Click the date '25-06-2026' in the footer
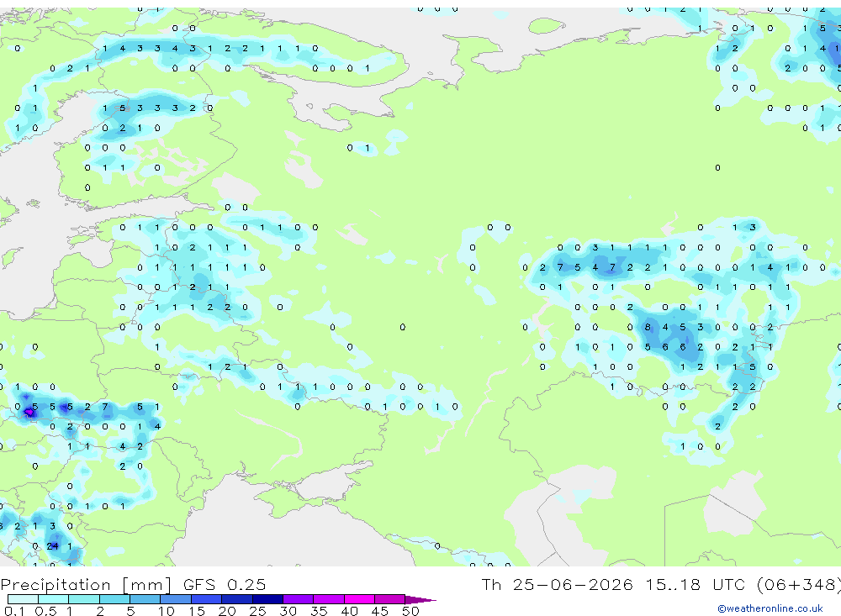This screenshot has height=616, width=841. 573,584
